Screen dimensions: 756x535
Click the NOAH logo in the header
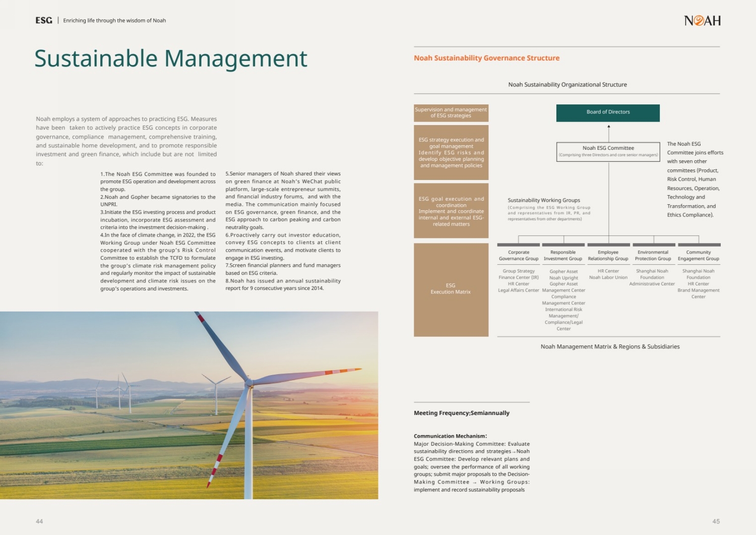click(702, 21)
